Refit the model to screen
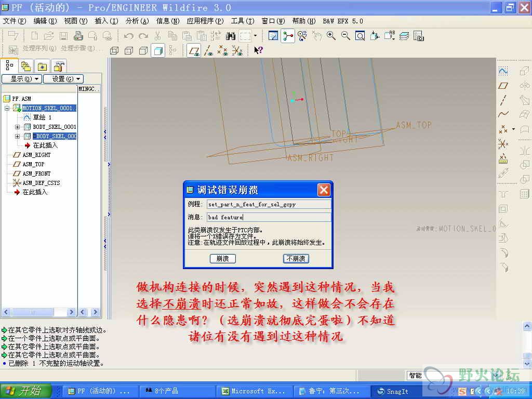Image resolution: width=532 pixels, height=399 pixels. click(360, 36)
